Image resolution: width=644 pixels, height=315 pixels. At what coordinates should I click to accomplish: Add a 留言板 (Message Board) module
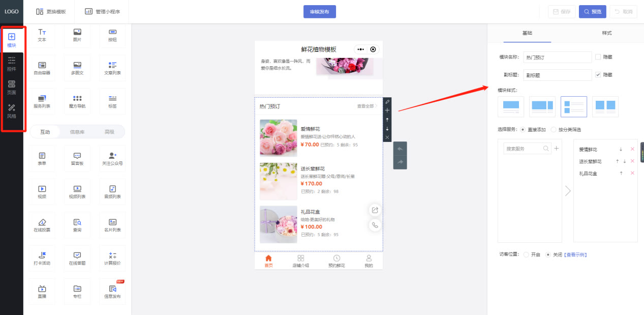pos(77,158)
